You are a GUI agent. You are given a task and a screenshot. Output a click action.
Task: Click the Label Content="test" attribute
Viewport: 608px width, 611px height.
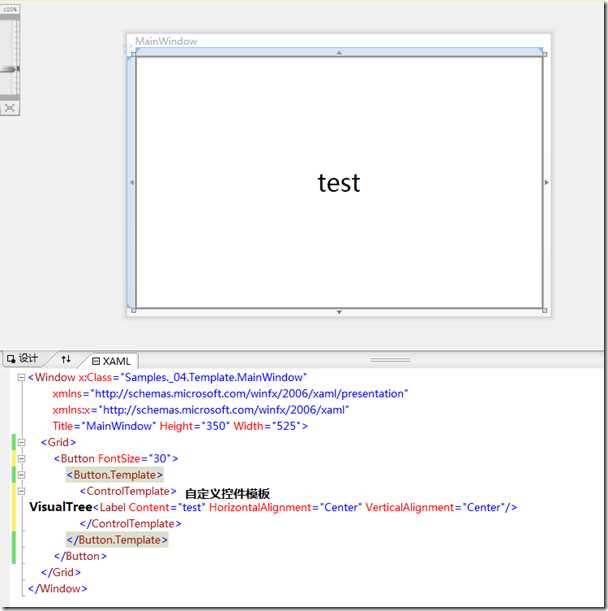click(167, 507)
